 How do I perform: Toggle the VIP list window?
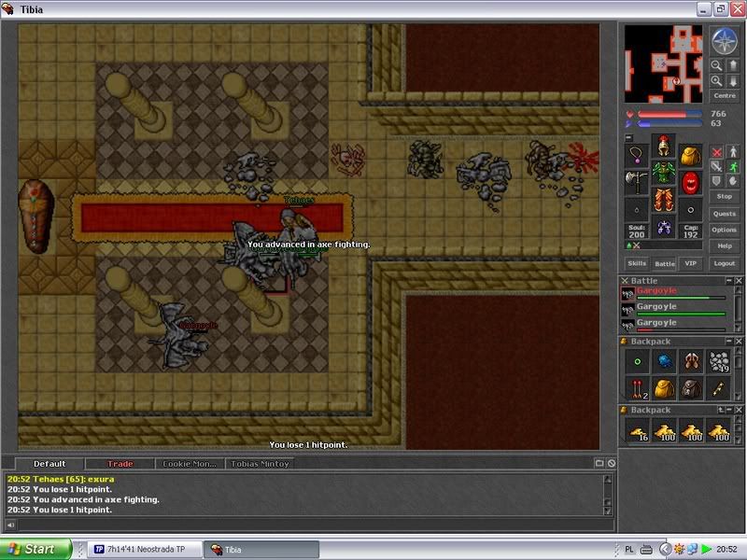coord(690,263)
